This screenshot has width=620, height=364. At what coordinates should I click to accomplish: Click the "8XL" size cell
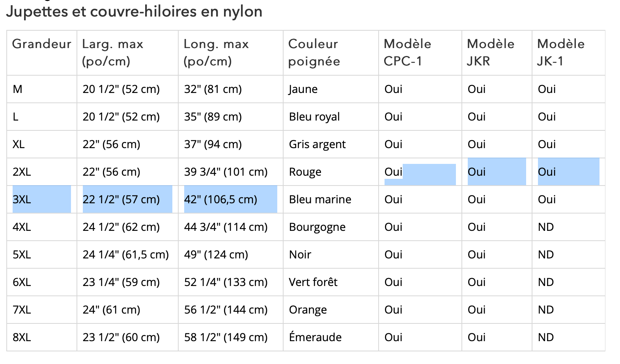point(22,337)
